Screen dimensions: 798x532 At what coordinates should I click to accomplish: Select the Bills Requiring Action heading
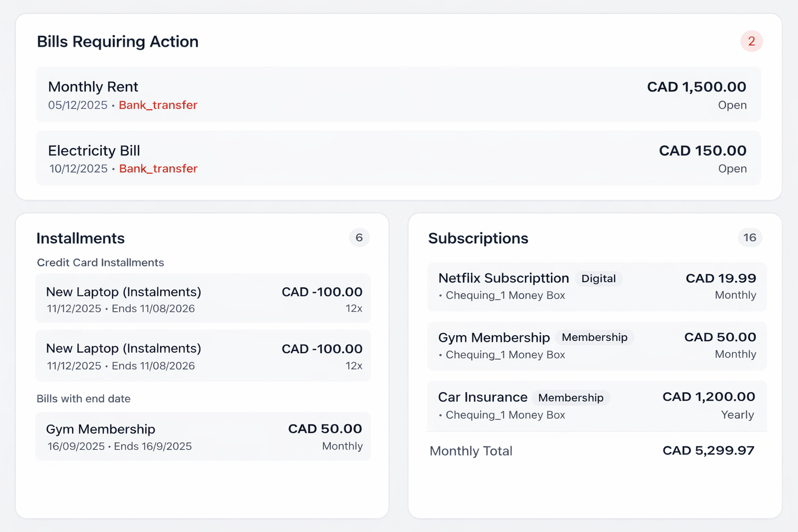117,41
